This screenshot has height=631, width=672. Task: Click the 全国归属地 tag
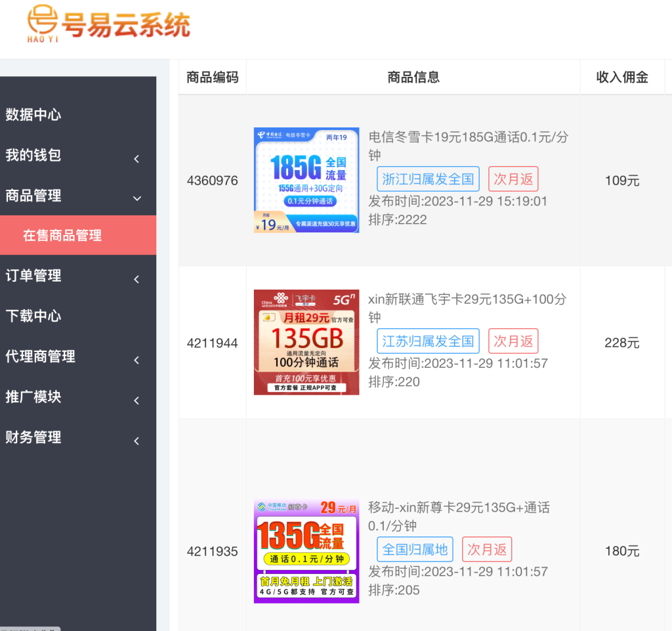point(415,550)
